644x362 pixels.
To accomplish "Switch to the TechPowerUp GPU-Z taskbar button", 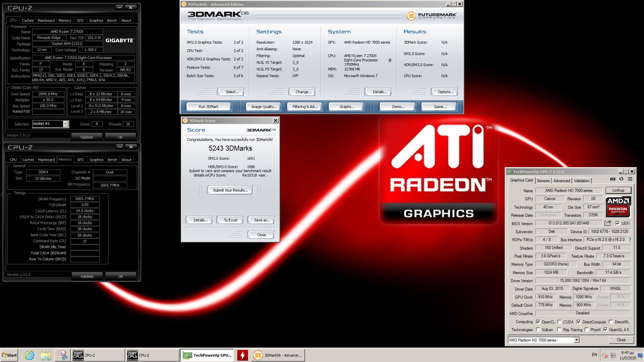I will pyautogui.click(x=207, y=355).
